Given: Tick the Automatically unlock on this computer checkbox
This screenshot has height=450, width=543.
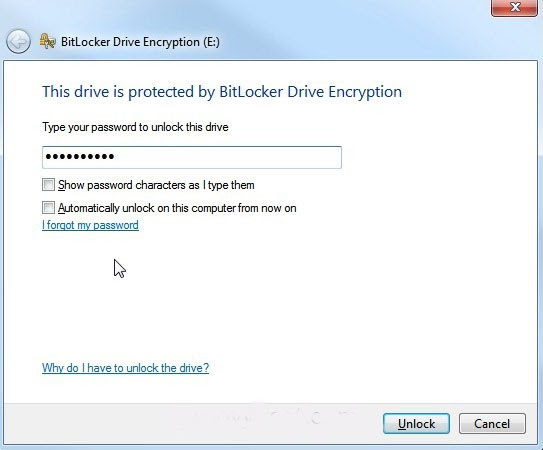Looking at the screenshot, I should [48, 208].
